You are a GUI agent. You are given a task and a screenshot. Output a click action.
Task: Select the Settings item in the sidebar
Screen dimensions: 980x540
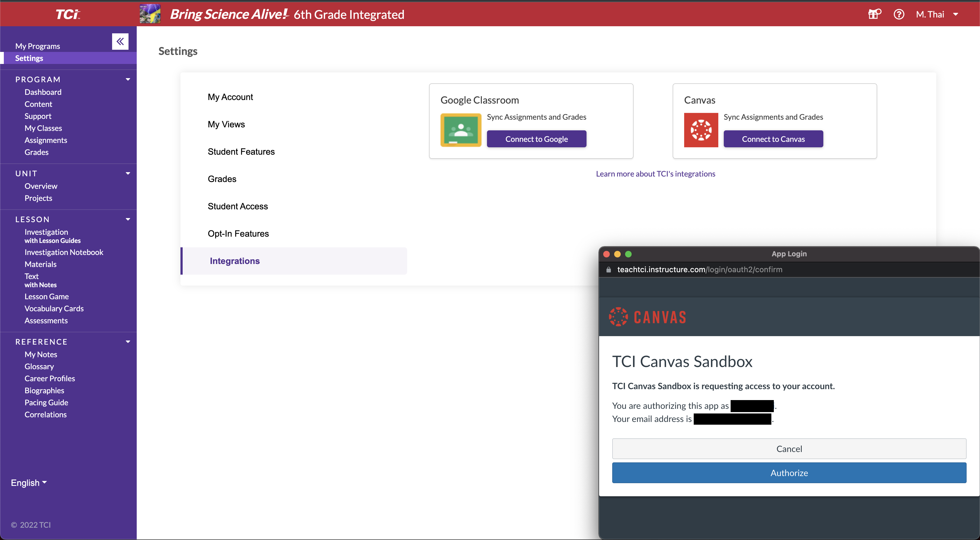(x=28, y=58)
